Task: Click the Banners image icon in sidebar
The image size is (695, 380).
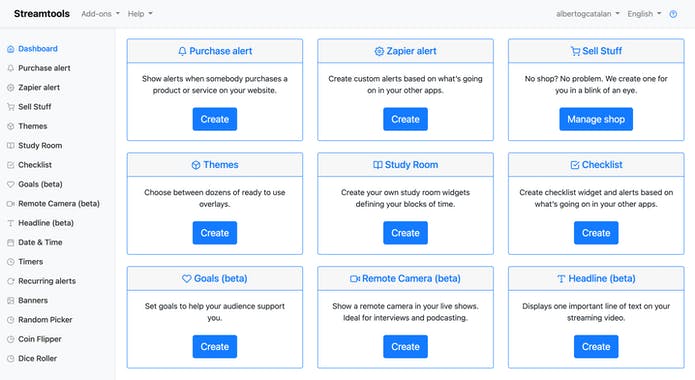Action: (11, 301)
